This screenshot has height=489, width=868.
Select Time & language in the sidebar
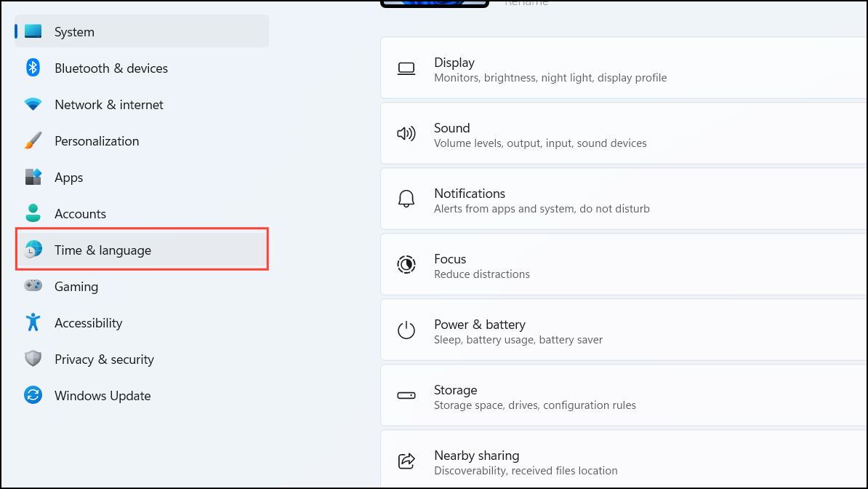click(x=102, y=250)
